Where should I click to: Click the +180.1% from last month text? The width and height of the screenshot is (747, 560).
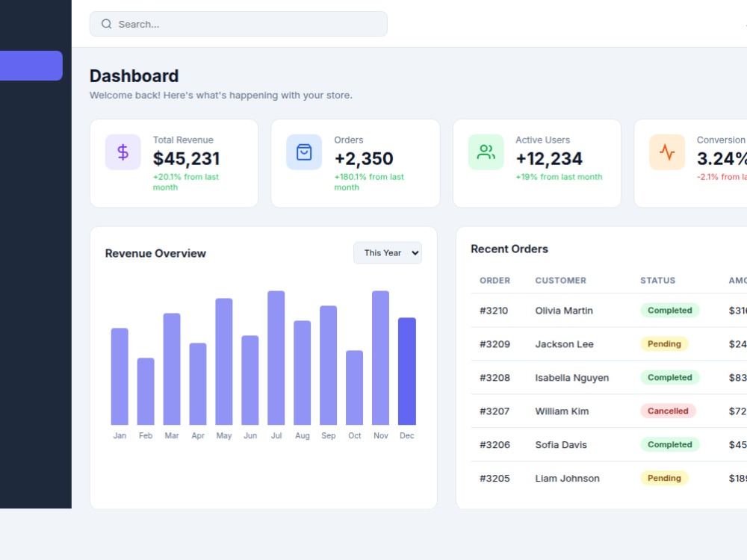pyautogui.click(x=369, y=182)
